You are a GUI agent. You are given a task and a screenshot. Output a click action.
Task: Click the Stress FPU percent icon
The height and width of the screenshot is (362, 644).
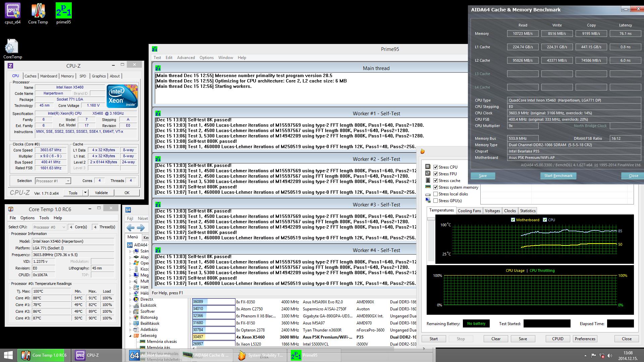[428, 173]
